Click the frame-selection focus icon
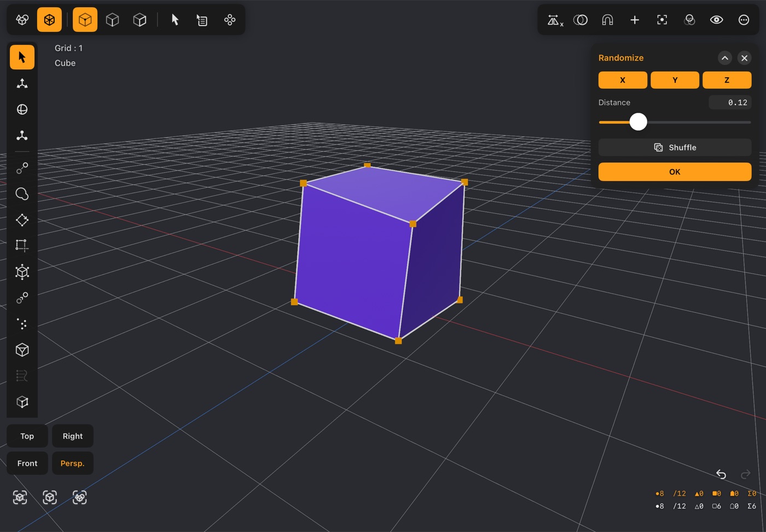This screenshot has height=532, width=766. tap(662, 20)
